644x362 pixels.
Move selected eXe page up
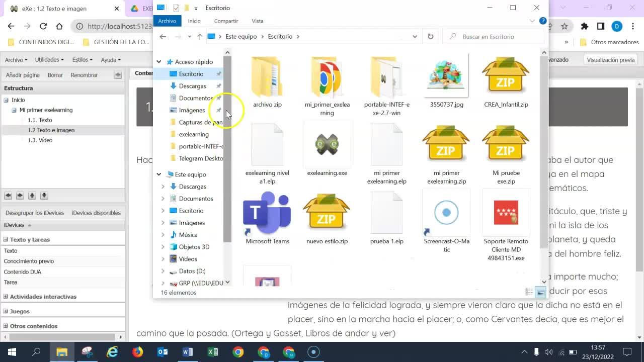point(32,196)
